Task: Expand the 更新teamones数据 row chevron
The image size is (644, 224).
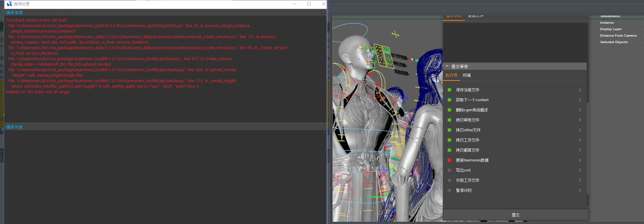Action: pos(580,160)
